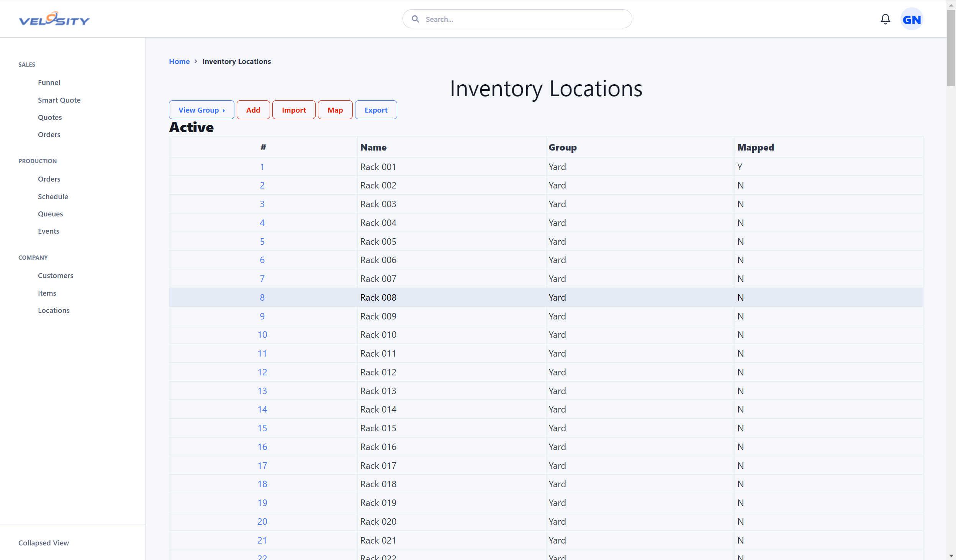The width and height of the screenshot is (956, 560).
Task: Click the Import button
Action: [294, 110]
